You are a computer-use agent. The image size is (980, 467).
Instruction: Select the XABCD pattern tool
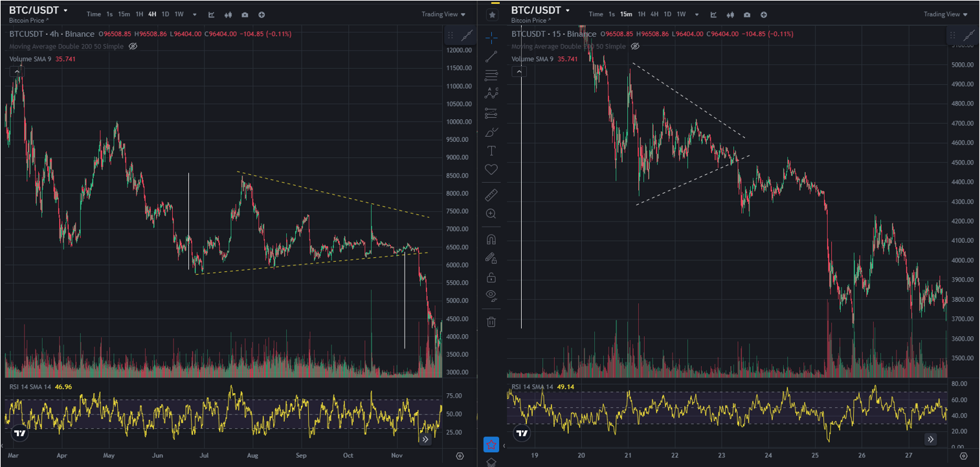coord(491,93)
